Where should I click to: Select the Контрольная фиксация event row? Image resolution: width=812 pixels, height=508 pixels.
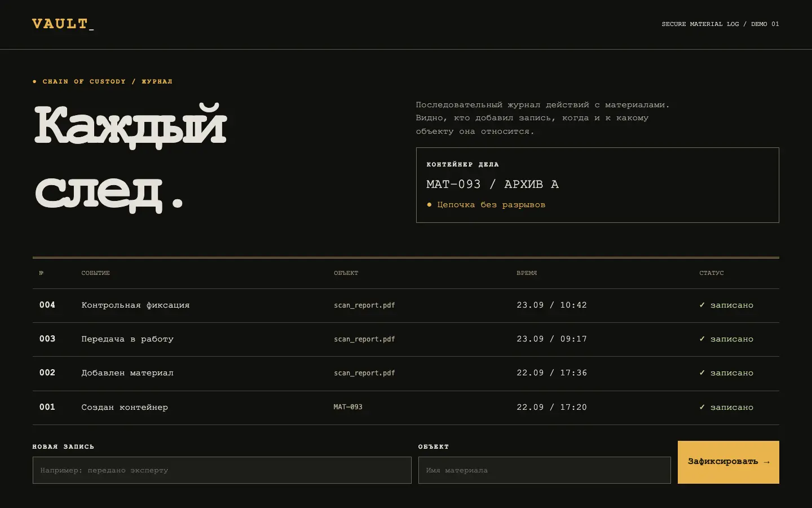click(x=406, y=305)
